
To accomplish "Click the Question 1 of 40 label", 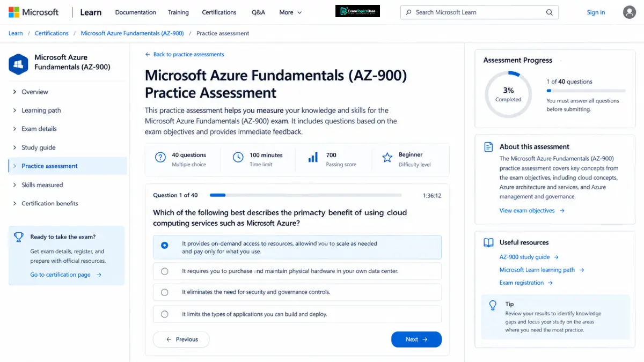I will pyautogui.click(x=175, y=195).
